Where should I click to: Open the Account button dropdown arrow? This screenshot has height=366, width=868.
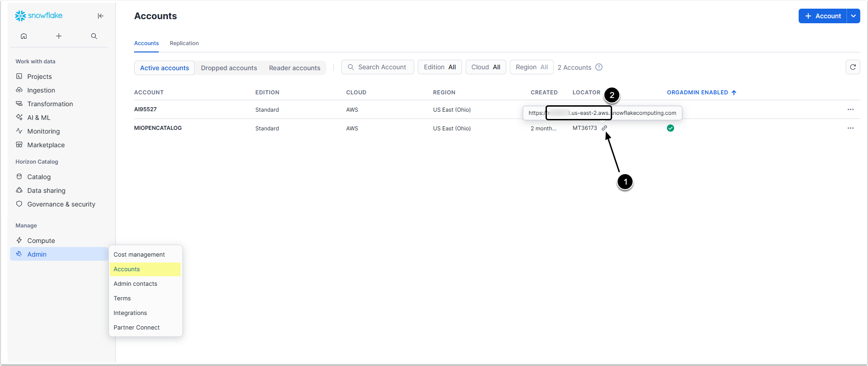(853, 16)
